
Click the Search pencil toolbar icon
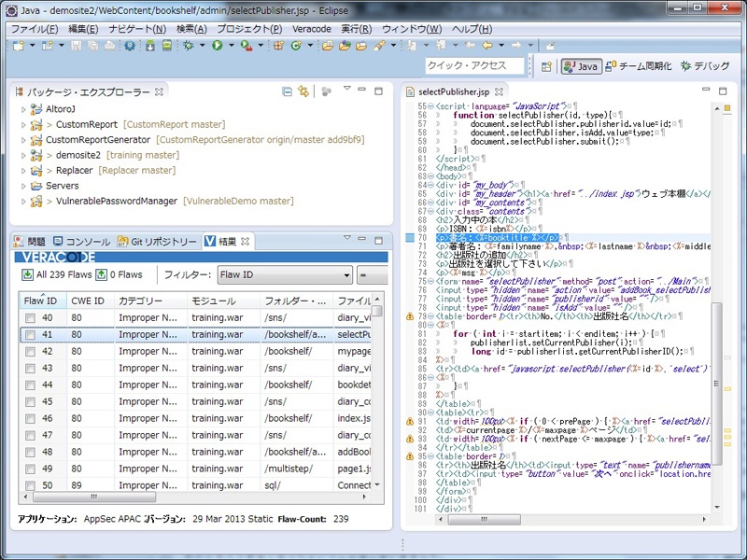[379, 46]
